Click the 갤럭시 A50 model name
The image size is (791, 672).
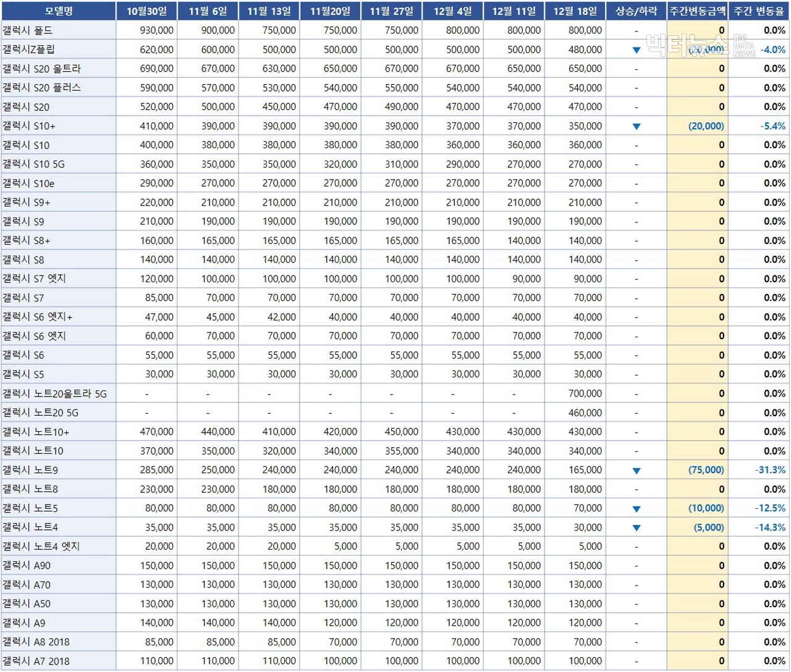[27, 604]
